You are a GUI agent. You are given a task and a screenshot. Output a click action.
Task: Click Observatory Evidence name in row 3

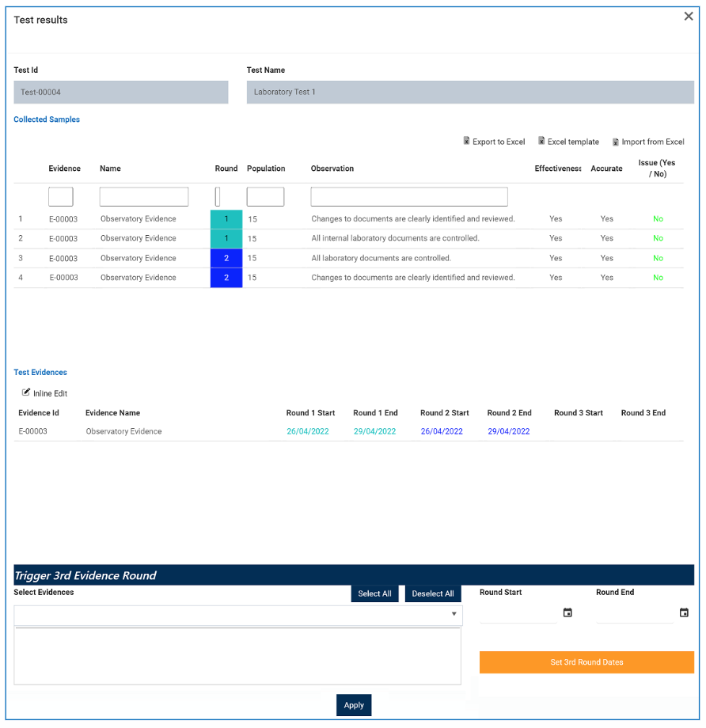[x=139, y=258]
